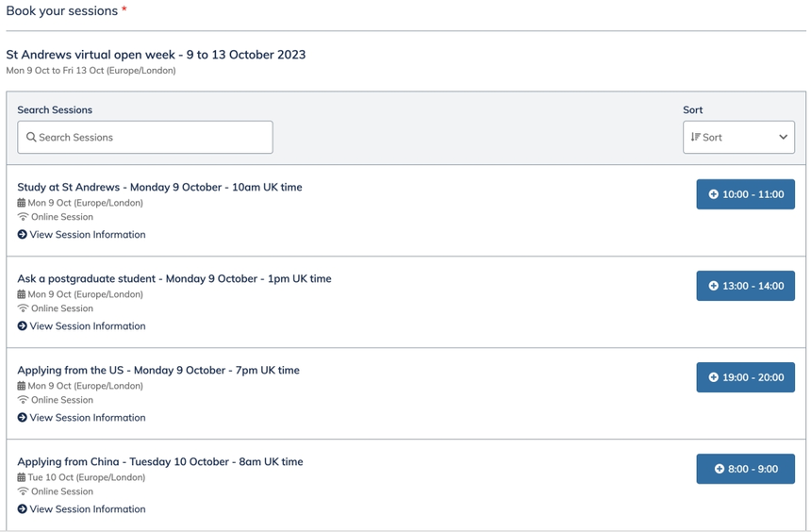View Session Information for Ask a postgraduate student
The image size is (811, 532).
pos(87,326)
